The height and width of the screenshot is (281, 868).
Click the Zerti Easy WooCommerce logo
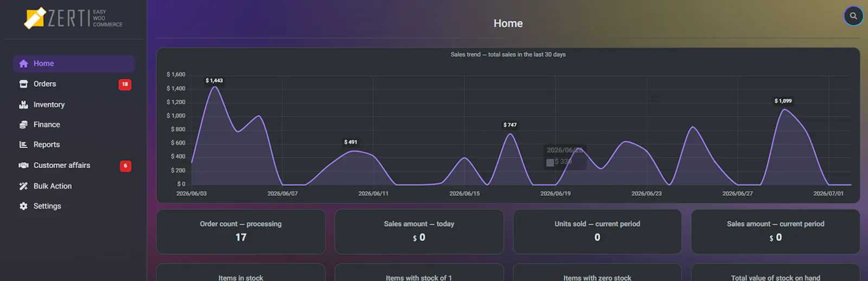coord(73,18)
